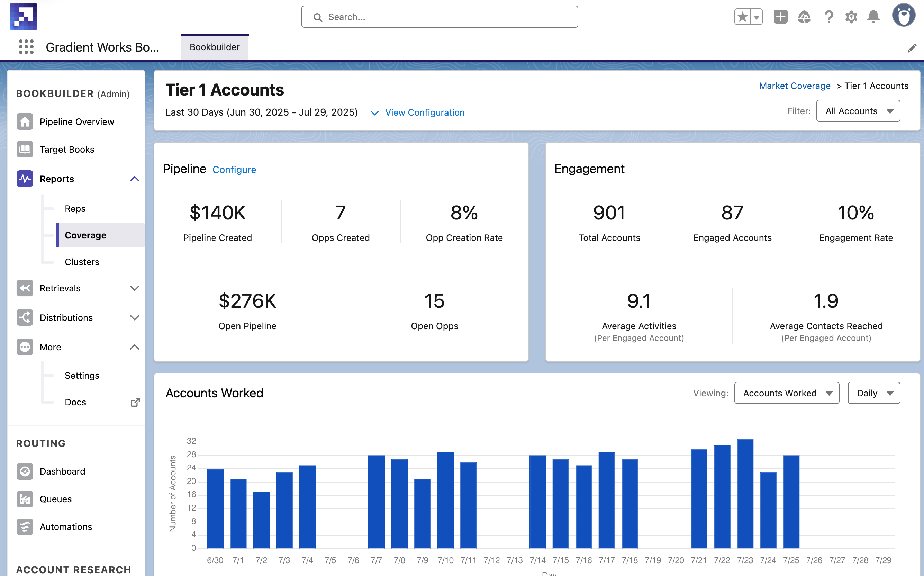Open the user avatar profile menu
Viewport: 924px width, 576px height.
point(904,16)
